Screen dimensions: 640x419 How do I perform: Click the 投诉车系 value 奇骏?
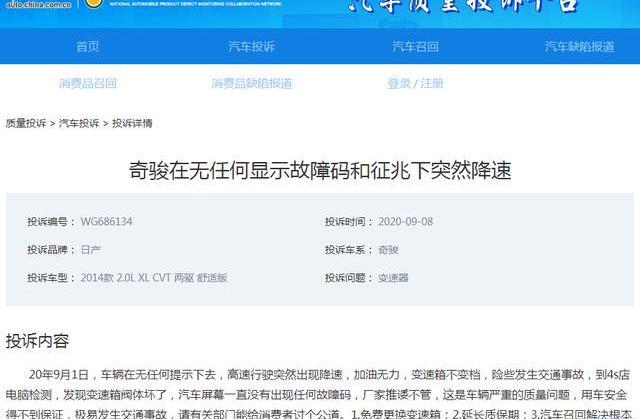(x=388, y=250)
